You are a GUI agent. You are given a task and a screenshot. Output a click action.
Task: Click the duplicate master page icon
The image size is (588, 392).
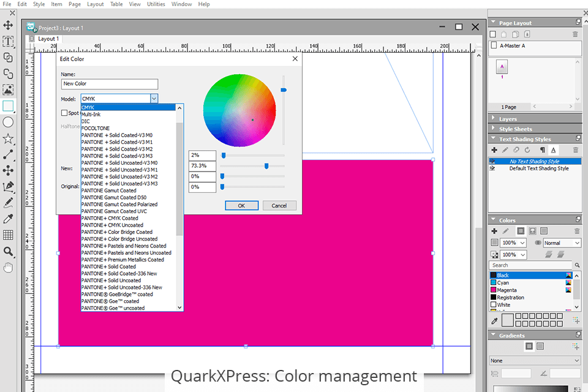click(x=516, y=34)
